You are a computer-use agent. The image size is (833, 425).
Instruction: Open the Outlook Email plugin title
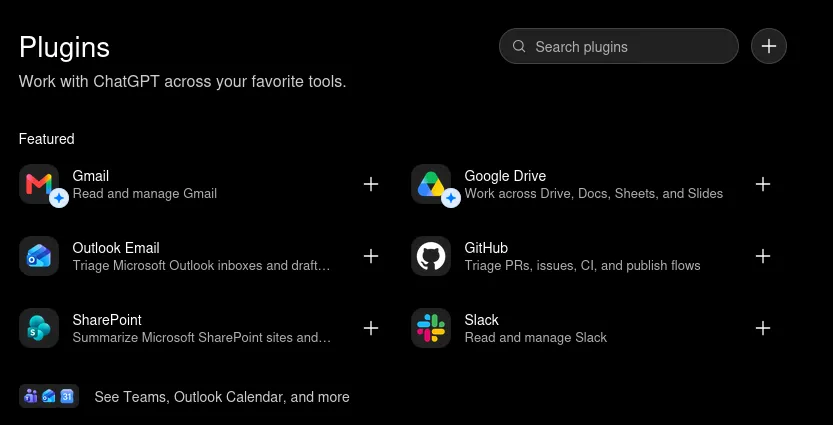[x=116, y=248]
